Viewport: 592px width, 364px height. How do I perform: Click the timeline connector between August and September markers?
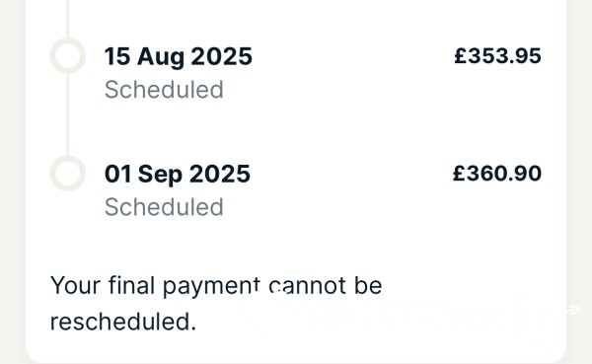pos(68,114)
